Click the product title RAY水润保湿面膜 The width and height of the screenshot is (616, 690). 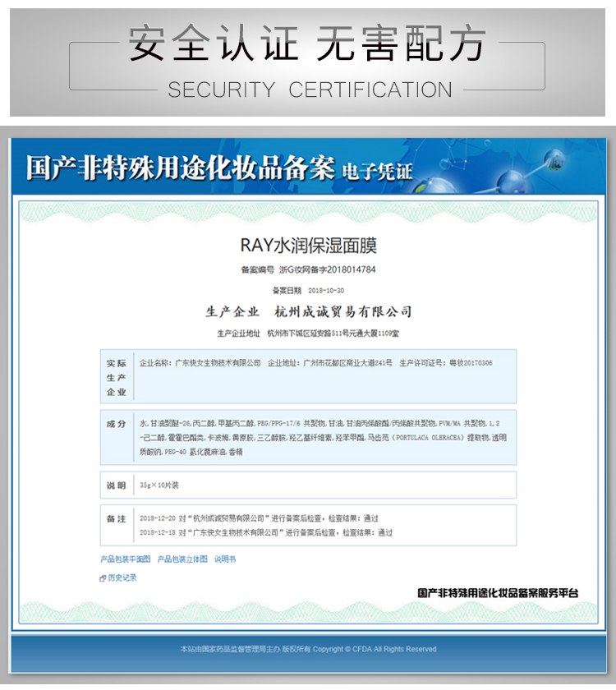(x=309, y=246)
